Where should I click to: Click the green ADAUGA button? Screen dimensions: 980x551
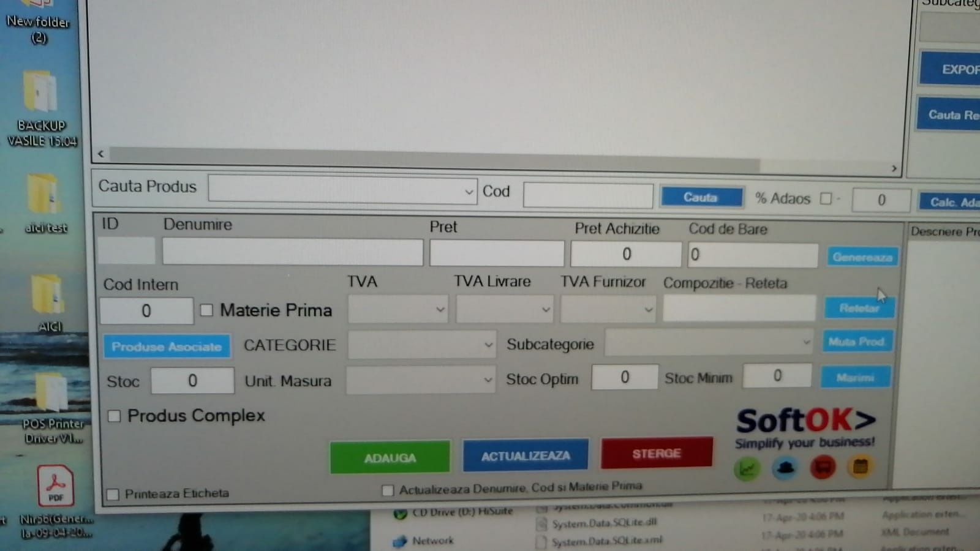tap(390, 457)
